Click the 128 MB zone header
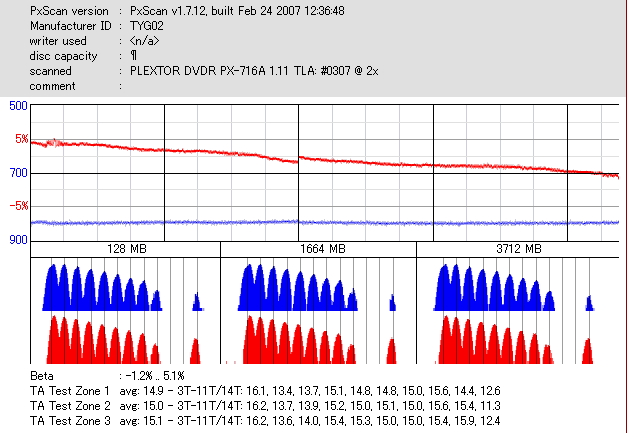The image size is (627, 433). click(126, 249)
